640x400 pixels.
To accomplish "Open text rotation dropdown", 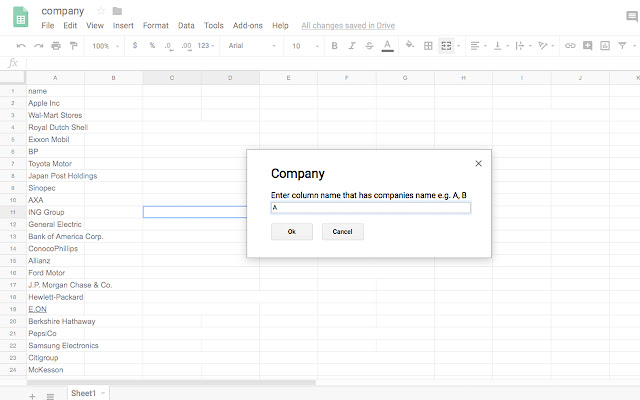I will [x=546, y=46].
